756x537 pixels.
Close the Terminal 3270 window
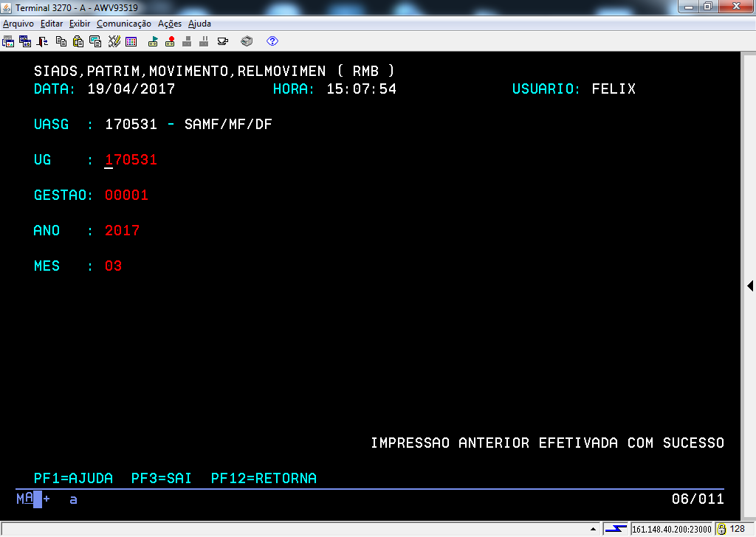point(736,6)
